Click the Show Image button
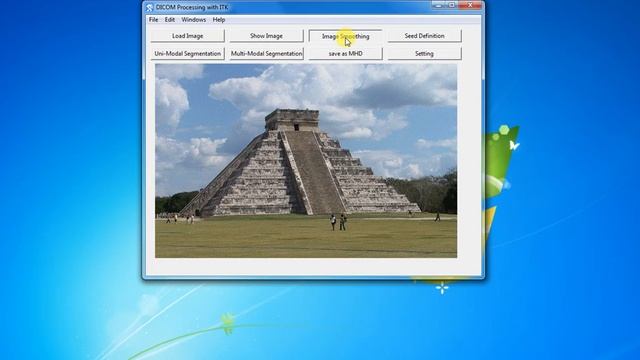This screenshot has height=360, width=640. point(266,36)
